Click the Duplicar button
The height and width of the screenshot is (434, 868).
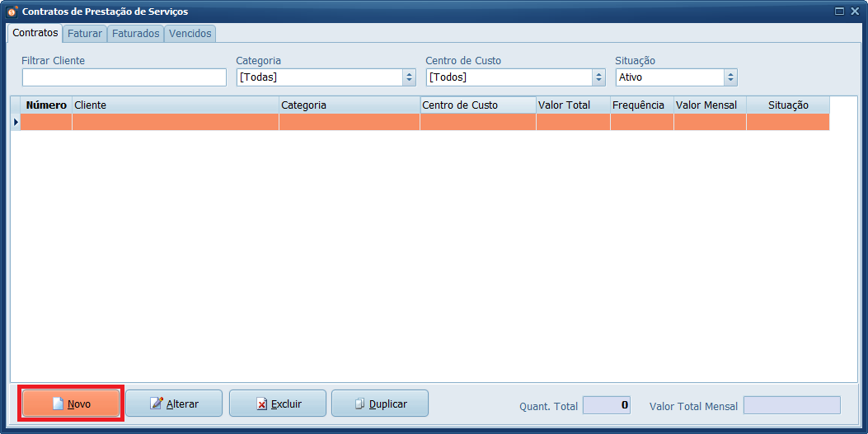pos(380,404)
